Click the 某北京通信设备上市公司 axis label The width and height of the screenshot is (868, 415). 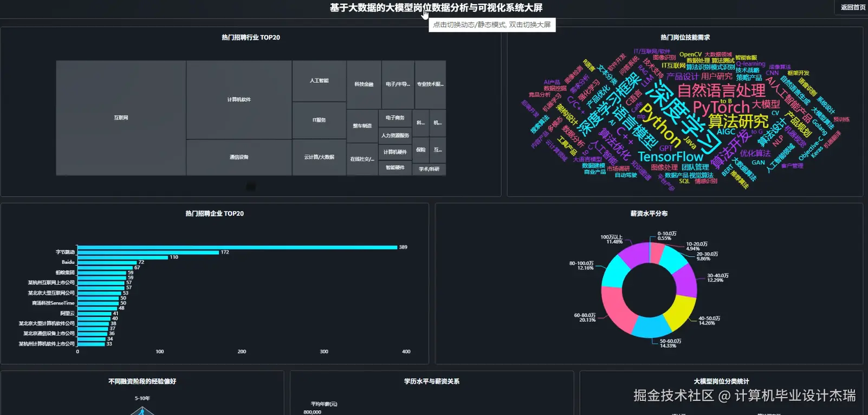click(x=49, y=334)
